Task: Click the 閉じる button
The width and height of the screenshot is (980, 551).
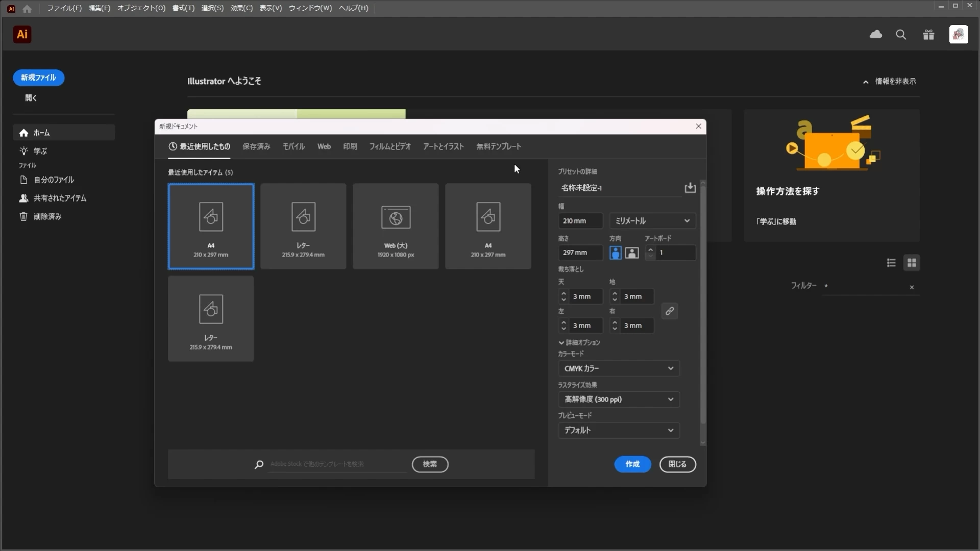Action: coord(677,464)
